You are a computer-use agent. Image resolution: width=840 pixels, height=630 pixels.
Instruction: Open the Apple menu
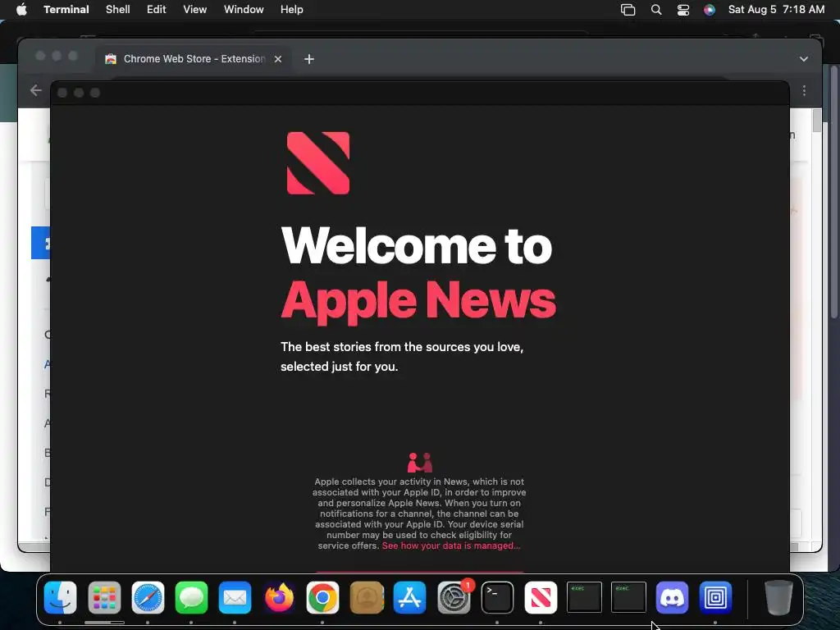pyautogui.click(x=21, y=10)
